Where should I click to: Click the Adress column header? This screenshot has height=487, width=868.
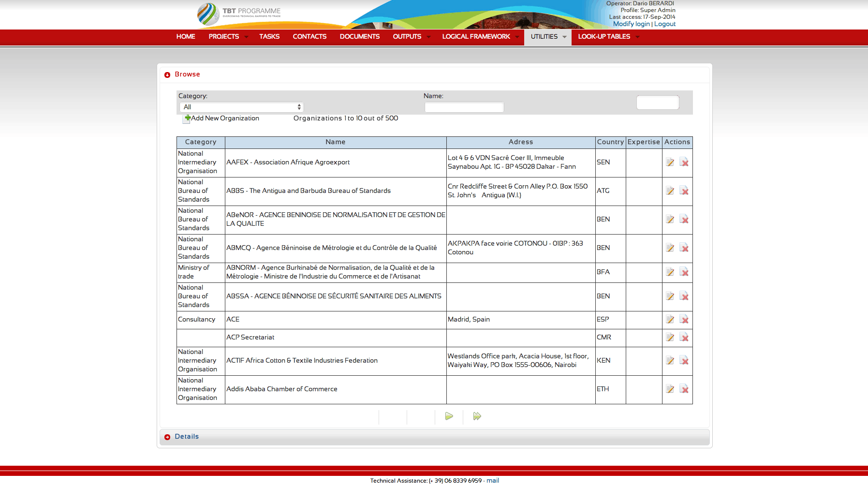pyautogui.click(x=521, y=142)
